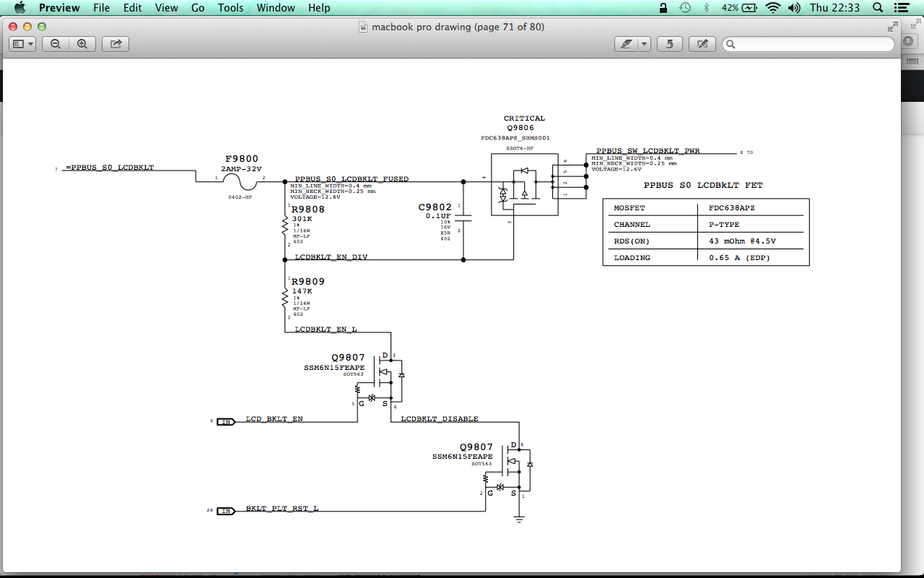The width and height of the screenshot is (924, 578).
Task: Open the View menu
Action: coord(167,8)
